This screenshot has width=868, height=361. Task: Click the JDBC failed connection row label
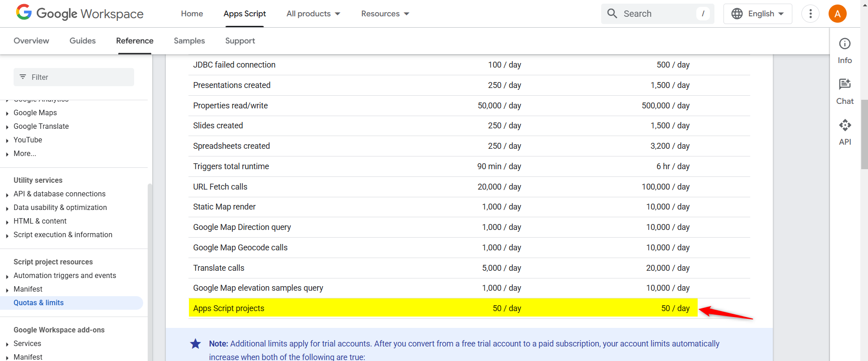tap(234, 65)
